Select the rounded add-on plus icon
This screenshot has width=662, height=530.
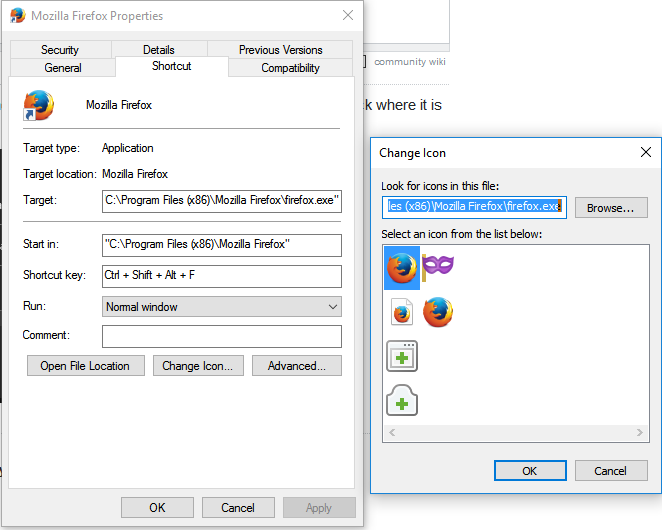[x=402, y=400]
